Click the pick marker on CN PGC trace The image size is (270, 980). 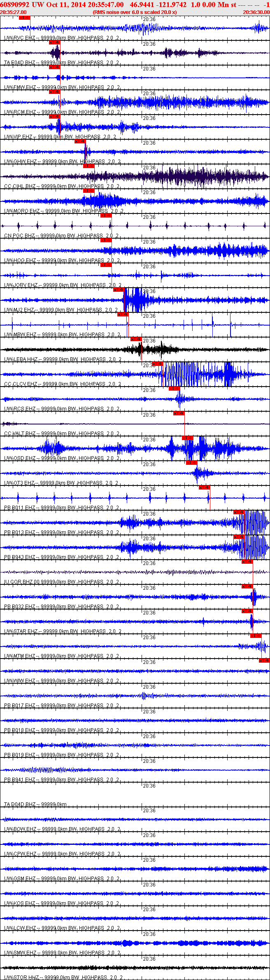(106, 216)
